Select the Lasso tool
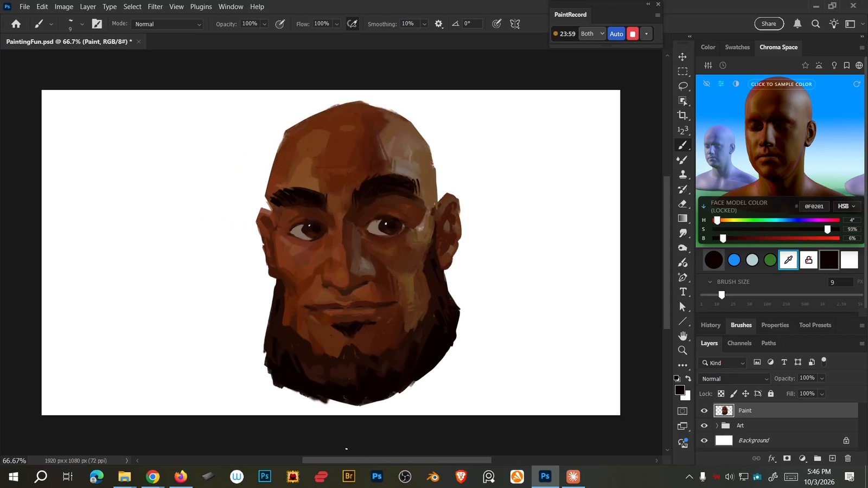This screenshot has height=488, width=868. (x=682, y=86)
